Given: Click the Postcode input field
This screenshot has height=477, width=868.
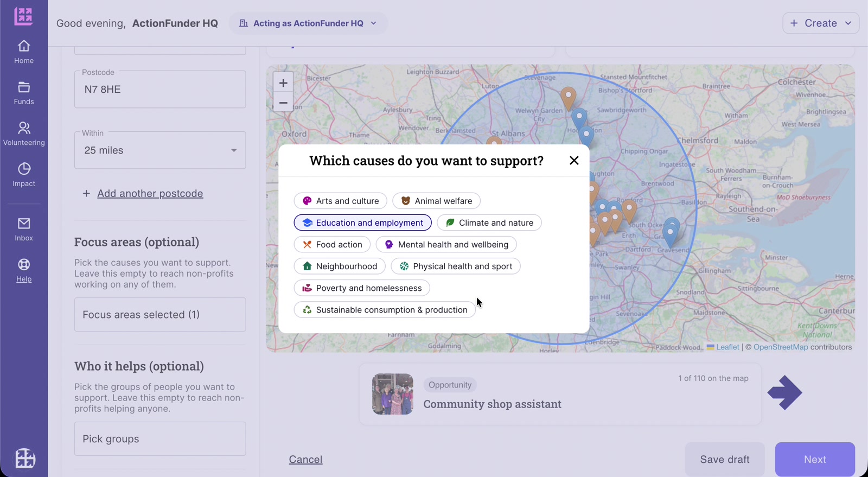Looking at the screenshot, I should (160, 90).
